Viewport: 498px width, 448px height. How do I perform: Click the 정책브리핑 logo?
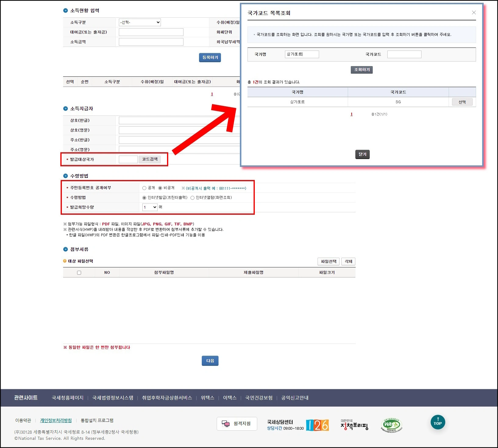354,425
